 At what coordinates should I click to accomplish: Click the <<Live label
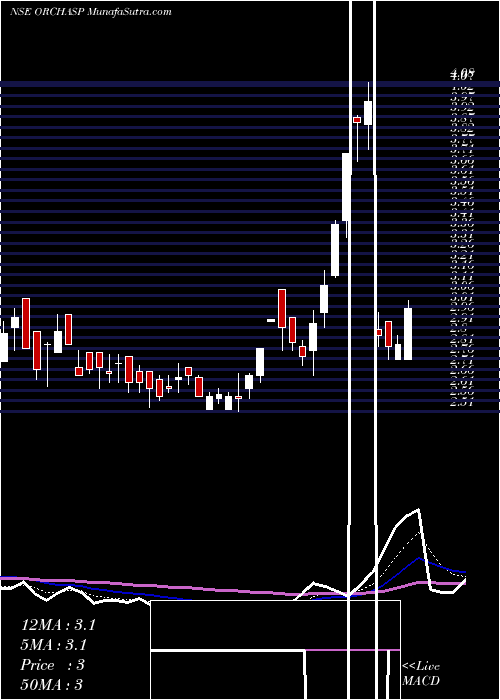click(421, 667)
